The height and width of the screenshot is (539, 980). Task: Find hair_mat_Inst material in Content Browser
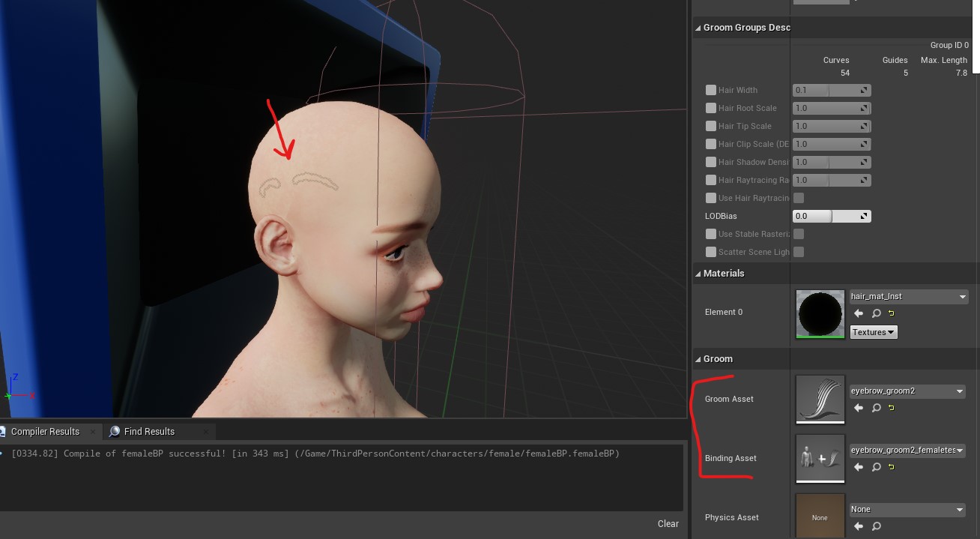[x=876, y=313]
